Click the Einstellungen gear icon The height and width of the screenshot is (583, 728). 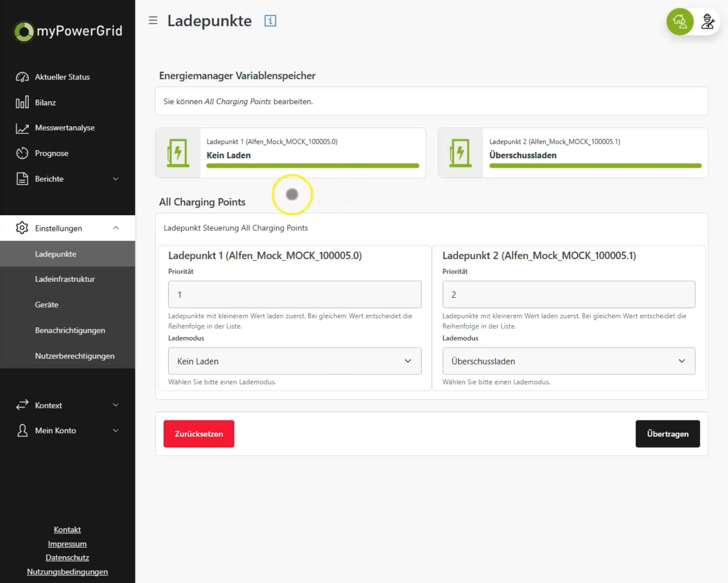pos(22,228)
